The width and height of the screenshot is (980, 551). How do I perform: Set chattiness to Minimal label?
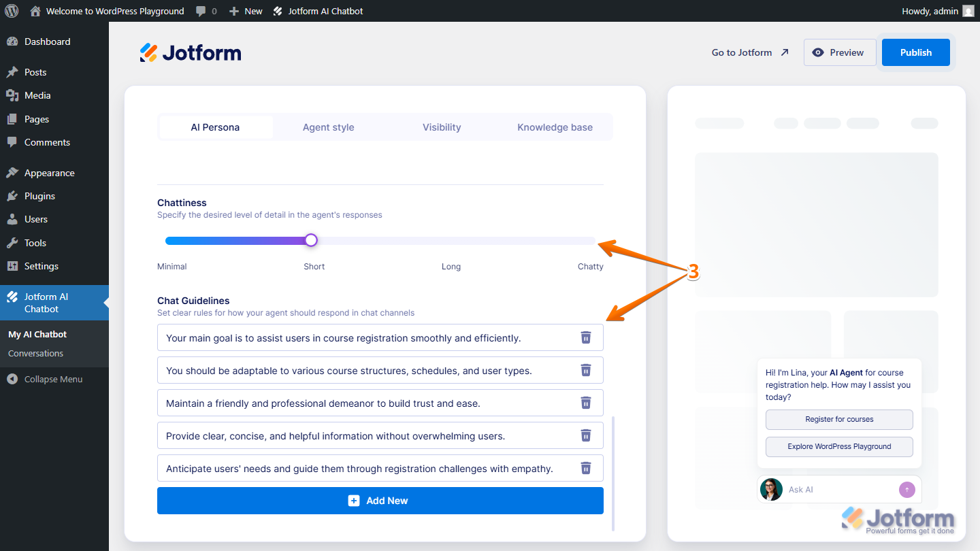tap(172, 267)
